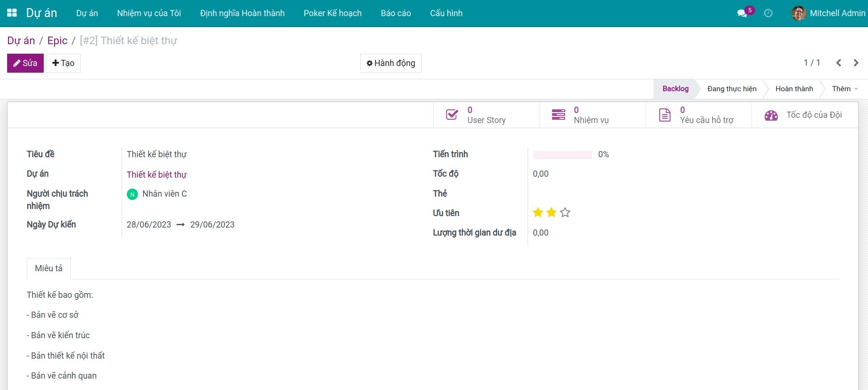868x390 pixels.
Task: Open User Story stat button
Action: pyautogui.click(x=486, y=115)
